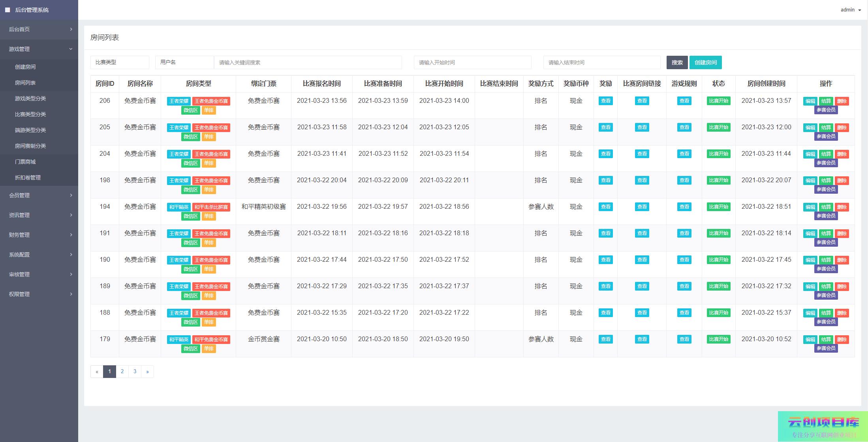The height and width of the screenshot is (442, 868).
Task: Focus the keyword search input field
Action: coord(308,62)
